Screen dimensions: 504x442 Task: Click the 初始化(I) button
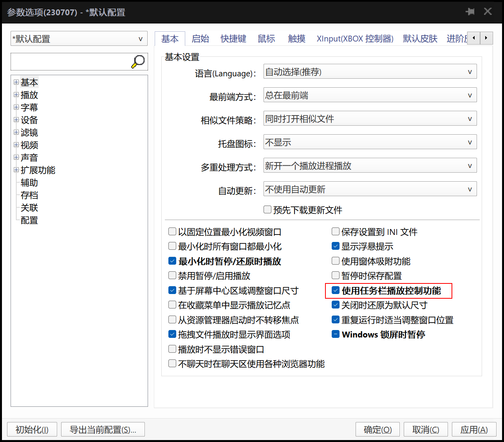(x=32, y=429)
